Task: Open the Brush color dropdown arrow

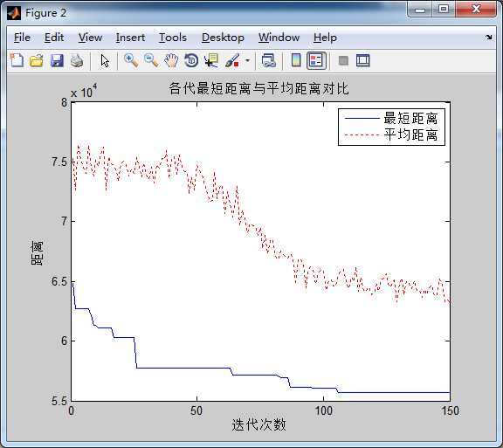Action: [x=247, y=60]
